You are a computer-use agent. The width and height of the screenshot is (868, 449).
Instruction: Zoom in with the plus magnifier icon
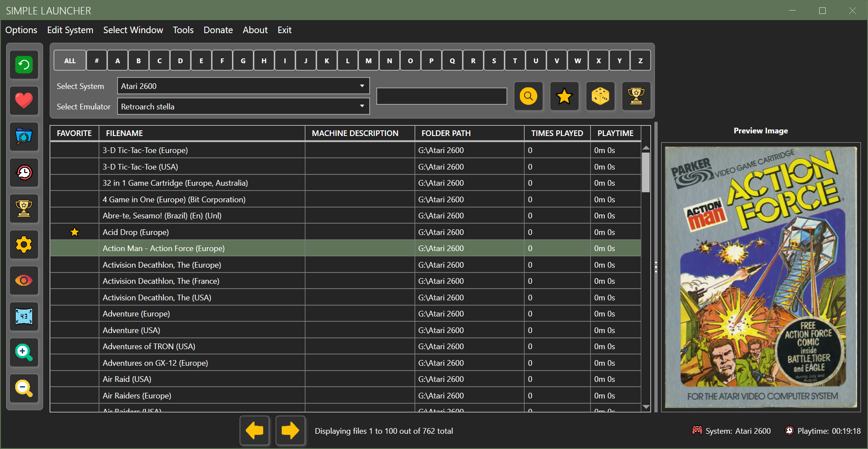coord(24,352)
